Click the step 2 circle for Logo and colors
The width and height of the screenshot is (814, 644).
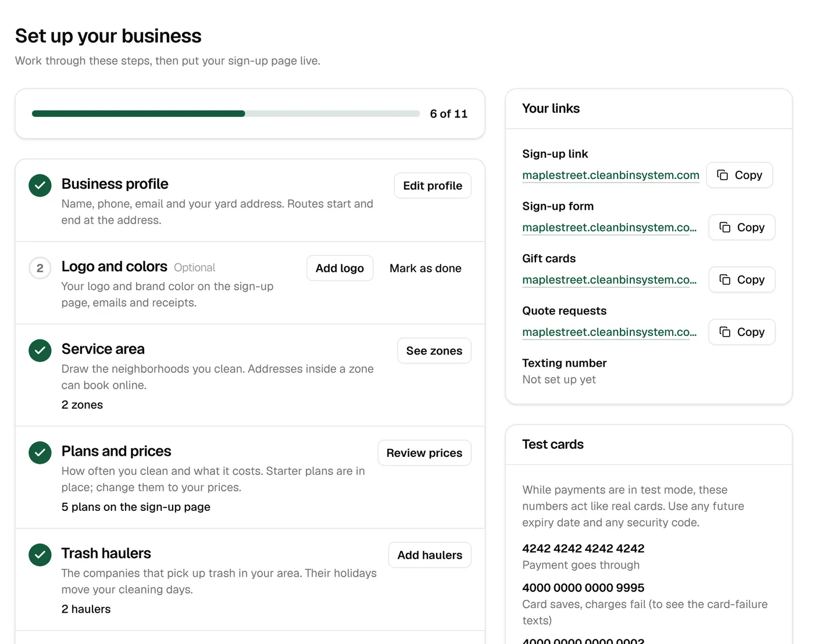40,268
